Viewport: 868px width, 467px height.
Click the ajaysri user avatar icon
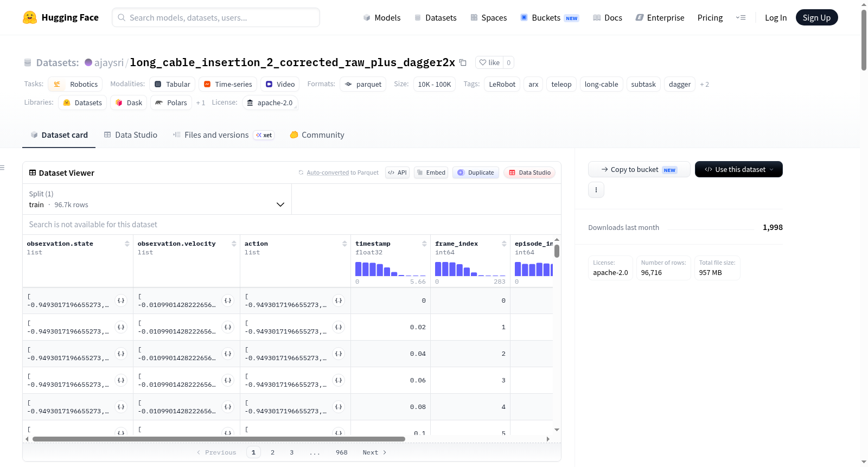[88, 62]
